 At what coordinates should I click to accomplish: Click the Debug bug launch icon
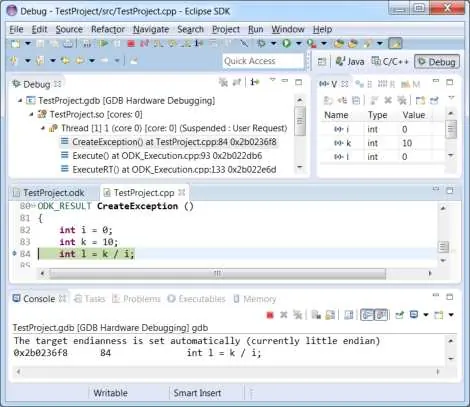click(x=261, y=43)
